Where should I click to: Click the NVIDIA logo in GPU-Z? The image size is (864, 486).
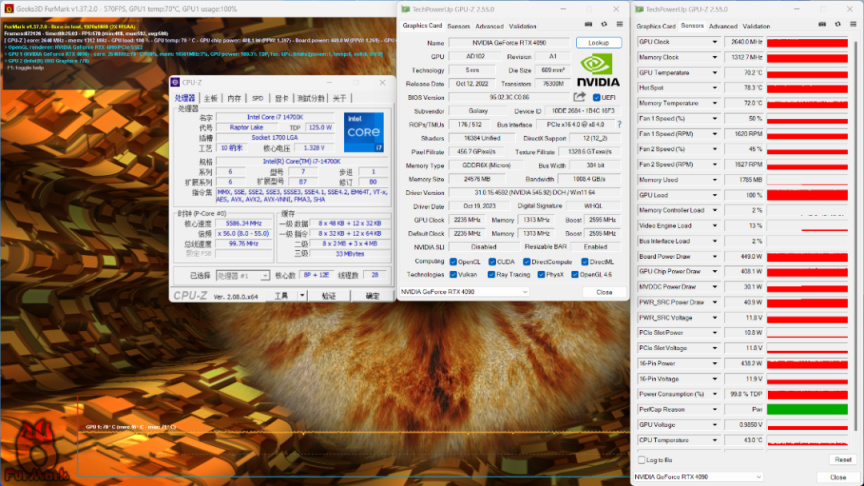(598, 71)
